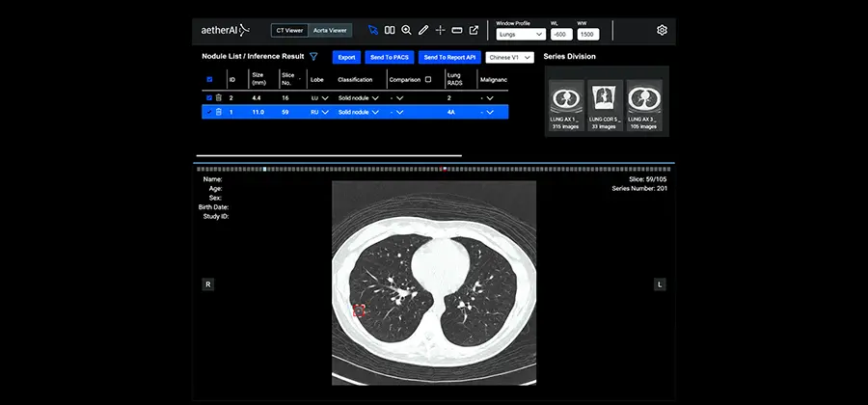The width and height of the screenshot is (868, 405).
Task: Click slice number 16 cell
Action: (285, 98)
